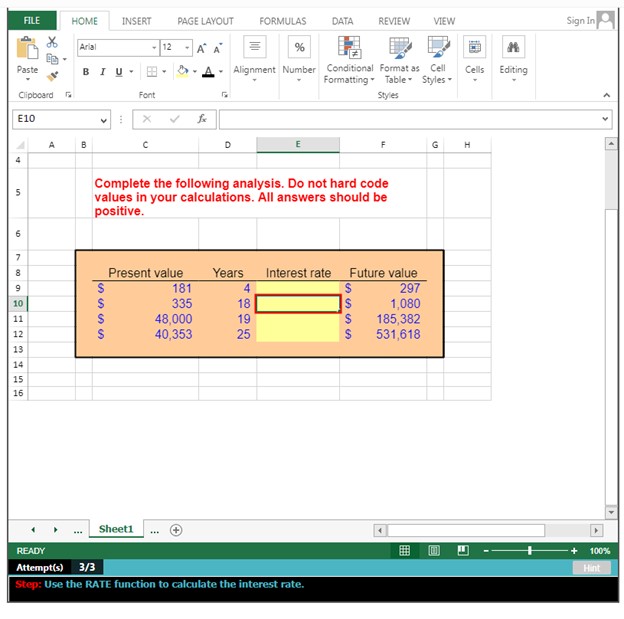Screen dimensions: 624x619
Task: Toggle Italic formatting
Action: tap(103, 72)
